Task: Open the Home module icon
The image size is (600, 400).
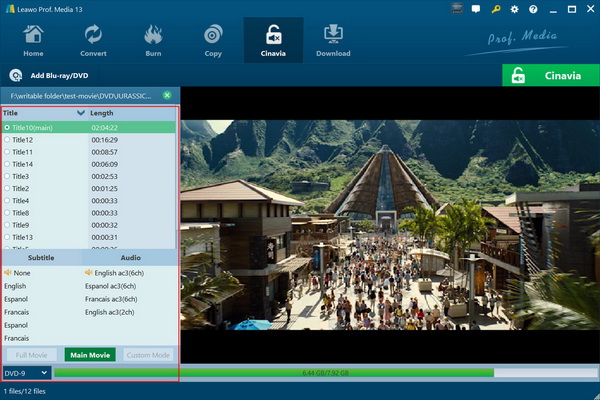Action: click(33, 34)
